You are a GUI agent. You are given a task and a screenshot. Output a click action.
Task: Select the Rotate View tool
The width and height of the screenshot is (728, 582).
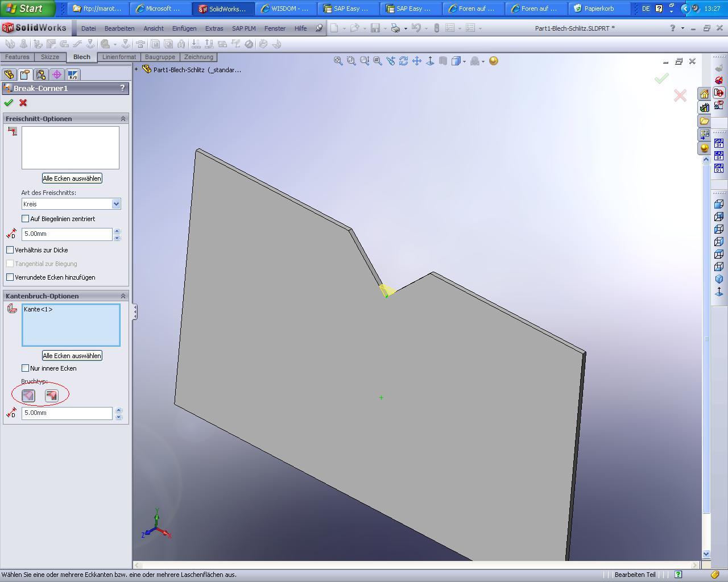(404, 61)
